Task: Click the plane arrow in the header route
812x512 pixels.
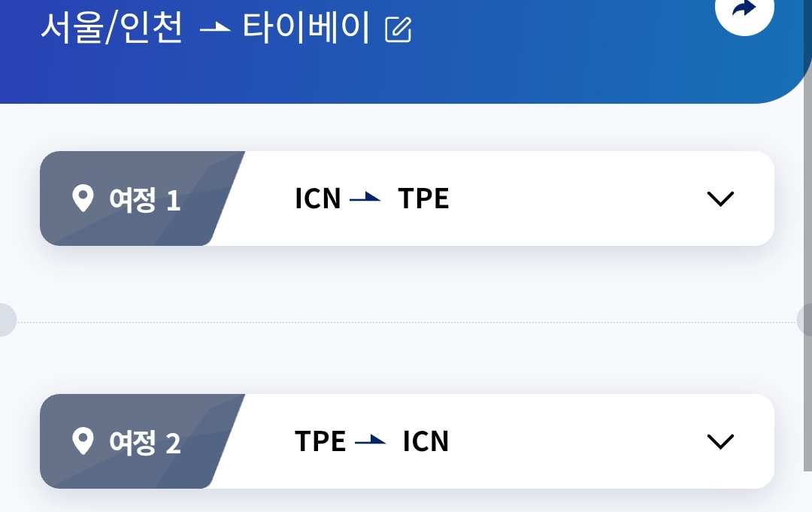Action: (x=215, y=28)
